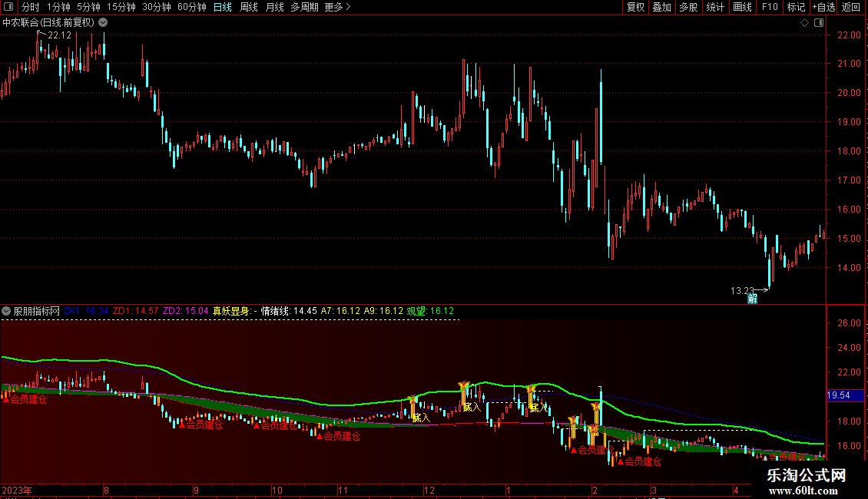This screenshot has height=499, width=868.
Task: Click the ZD2: 15.04 indicator value
Action: tap(185, 311)
